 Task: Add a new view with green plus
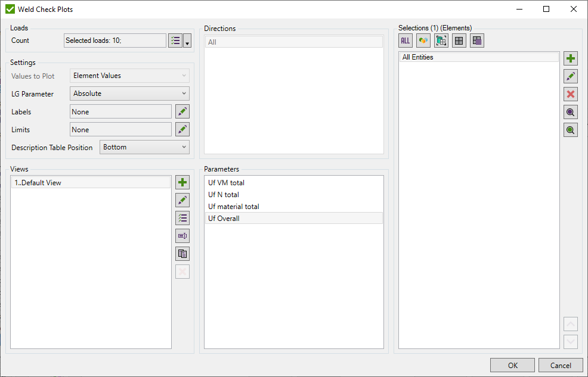tap(182, 182)
